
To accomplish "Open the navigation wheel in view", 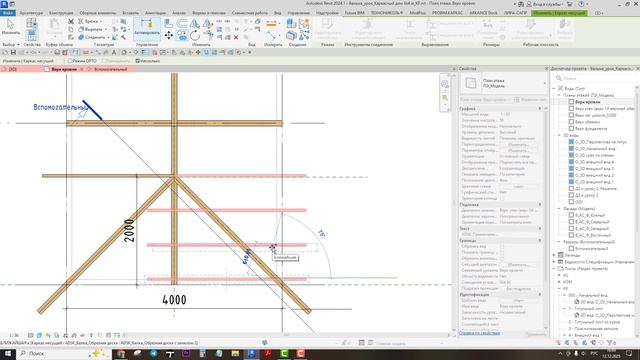I will click(x=445, y=84).
